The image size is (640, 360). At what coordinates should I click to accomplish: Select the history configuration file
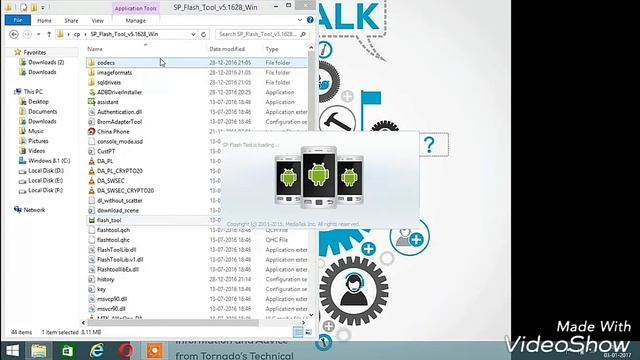(106, 279)
